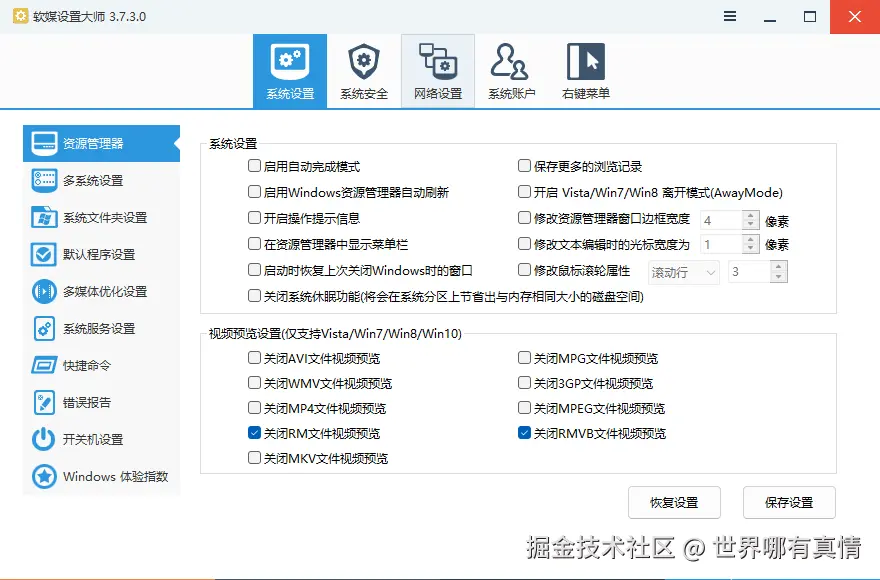The width and height of the screenshot is (880, 580).
Task: Decrease 光标宽度 value with down arrow
Action: point(750,248)
